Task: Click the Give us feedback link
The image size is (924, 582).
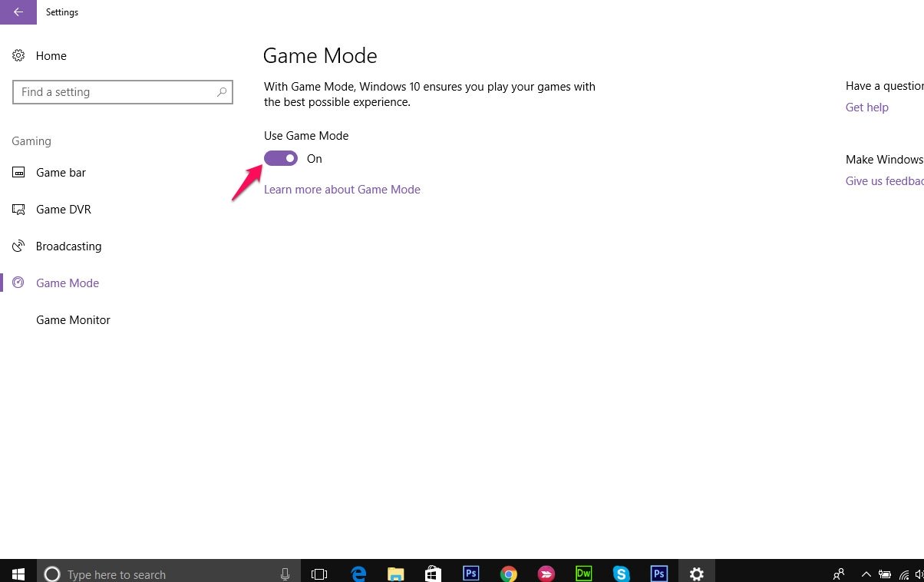Action: [x=884, y=181]
